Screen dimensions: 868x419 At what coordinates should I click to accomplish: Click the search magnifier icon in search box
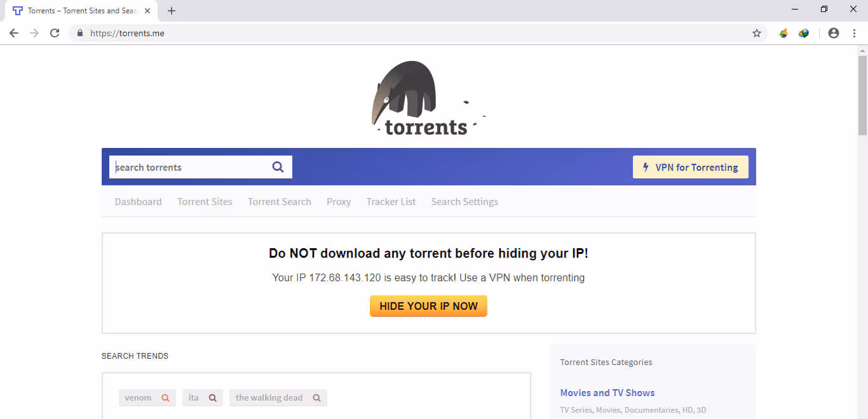coord(278,167)
